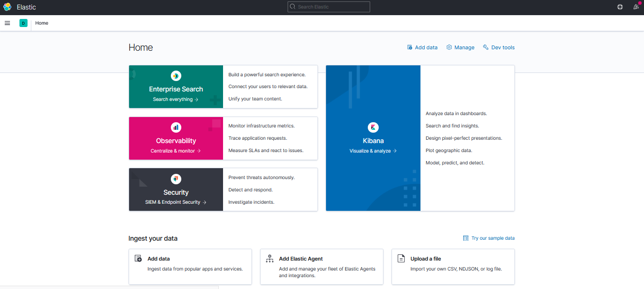The width and height of the screenshot is (644, 289).
Task: Open the Manage link
Action: (x=460, y=47)
